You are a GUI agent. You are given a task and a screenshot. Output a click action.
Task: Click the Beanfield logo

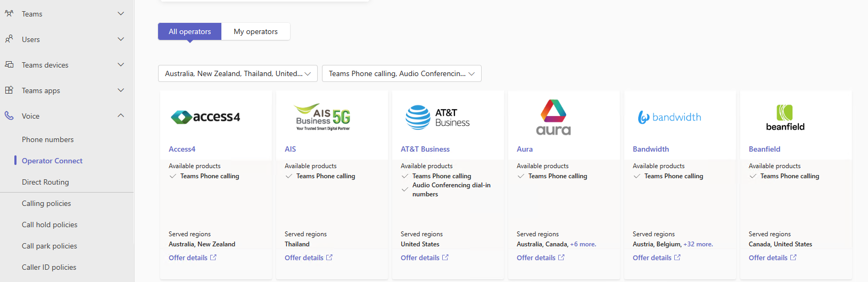(785, 118)
